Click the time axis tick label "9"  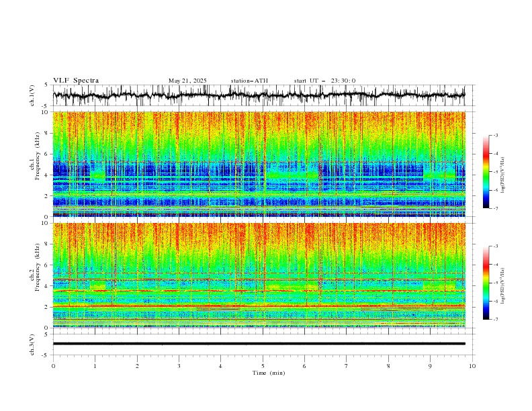coord(430,366)
